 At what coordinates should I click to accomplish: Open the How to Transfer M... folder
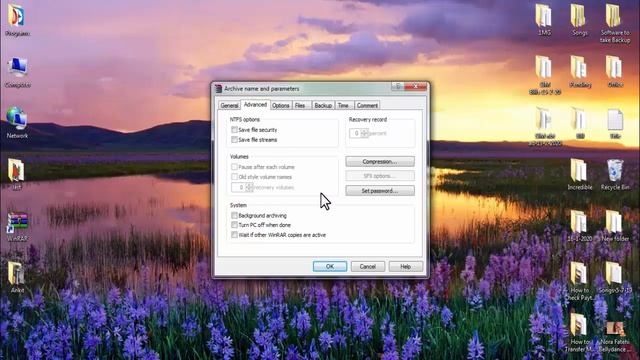point(580,332)
